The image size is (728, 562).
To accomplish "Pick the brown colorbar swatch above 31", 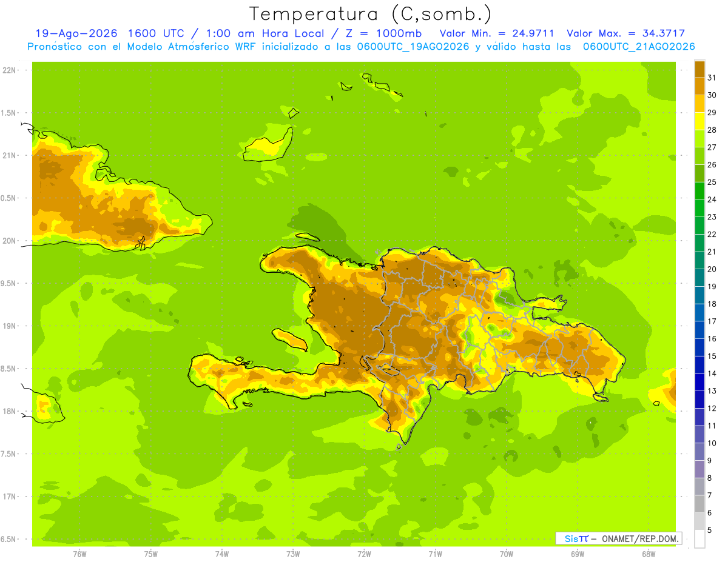I will 699,69.
